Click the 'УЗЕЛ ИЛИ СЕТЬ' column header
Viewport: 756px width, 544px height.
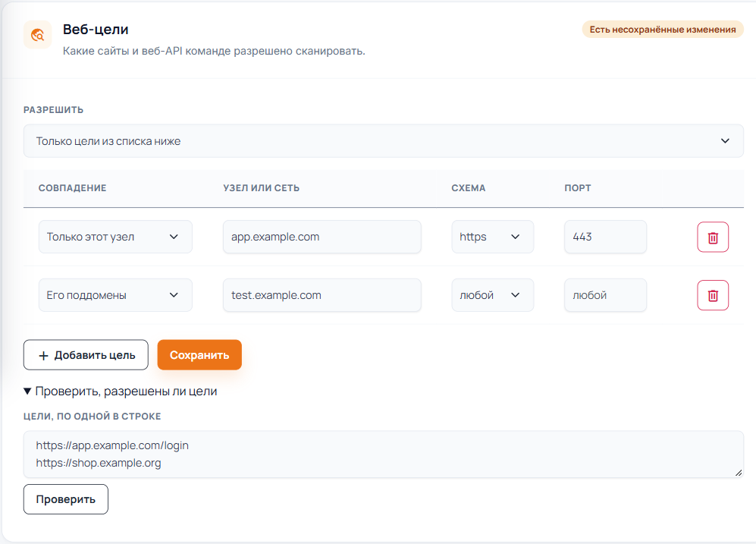click(x=262, y=188)
